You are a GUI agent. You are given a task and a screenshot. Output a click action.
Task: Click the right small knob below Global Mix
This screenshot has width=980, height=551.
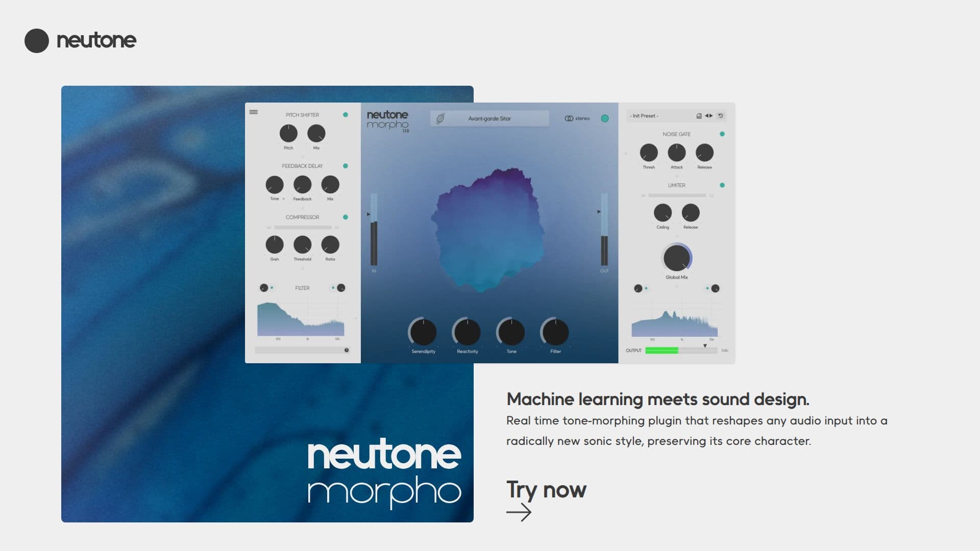[x=715, y=288]
